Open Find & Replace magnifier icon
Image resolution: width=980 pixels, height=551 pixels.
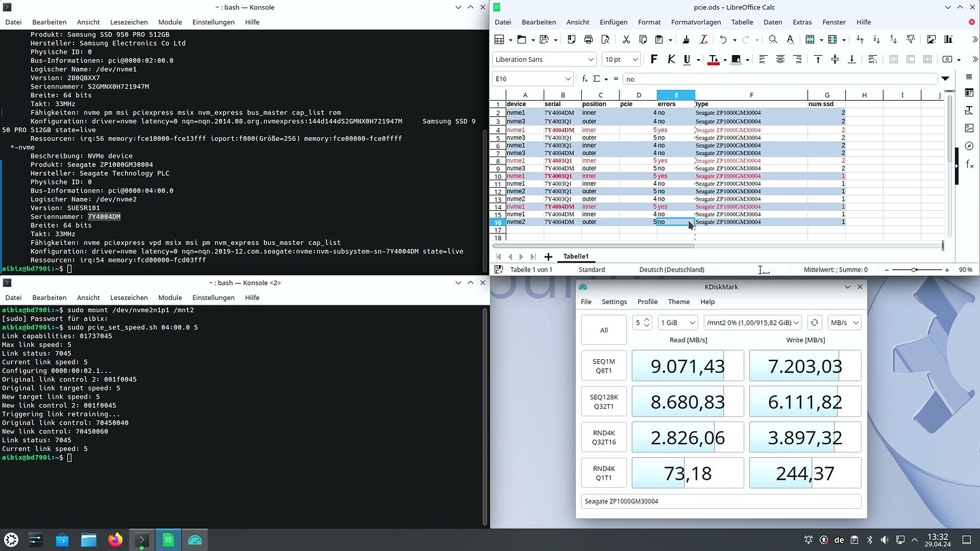(772, 39)
